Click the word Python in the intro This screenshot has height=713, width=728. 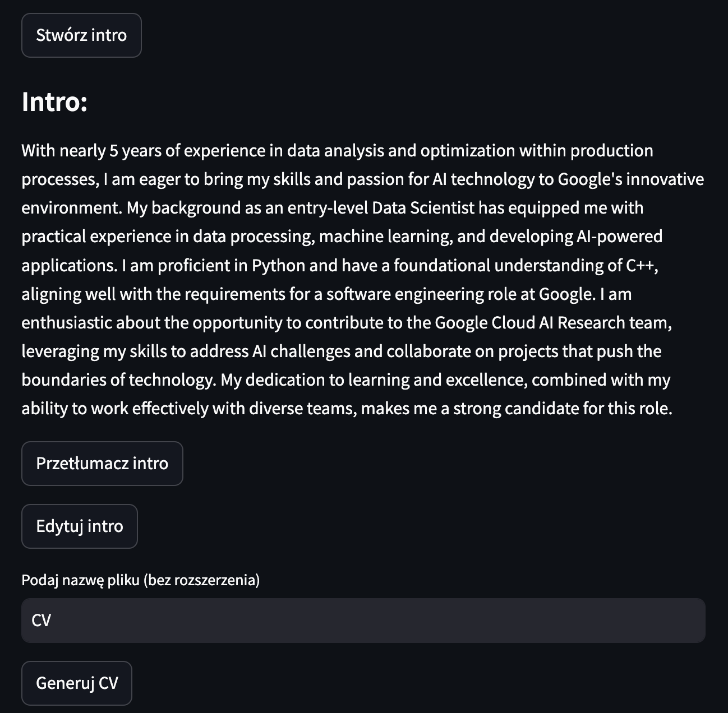pos(278,265)
